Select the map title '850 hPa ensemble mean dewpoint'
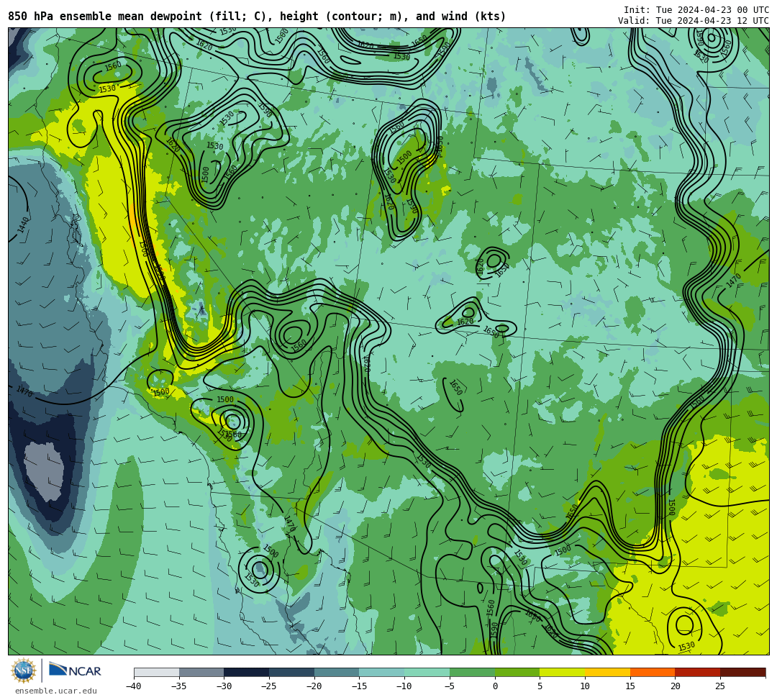The image size is (777, 700). tap(105, 17)
